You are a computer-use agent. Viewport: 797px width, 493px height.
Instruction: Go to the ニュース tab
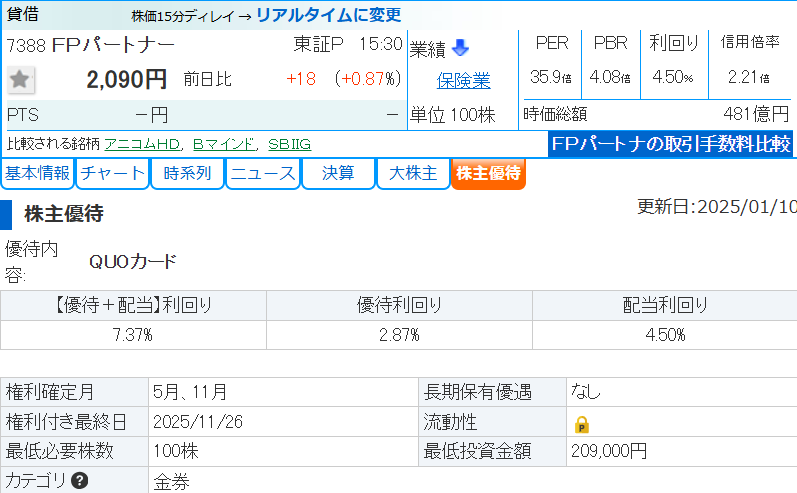[x=262, y=173]
